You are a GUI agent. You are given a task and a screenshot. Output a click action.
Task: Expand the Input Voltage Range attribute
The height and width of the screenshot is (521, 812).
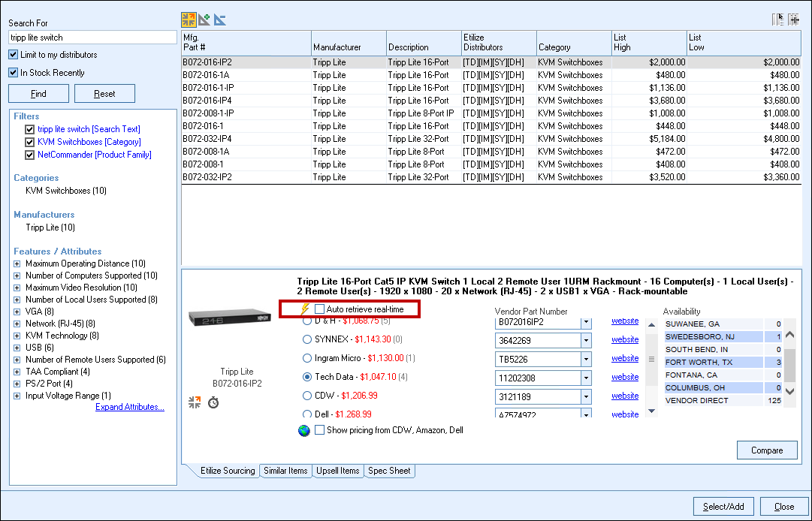click(x=17, y=396)
